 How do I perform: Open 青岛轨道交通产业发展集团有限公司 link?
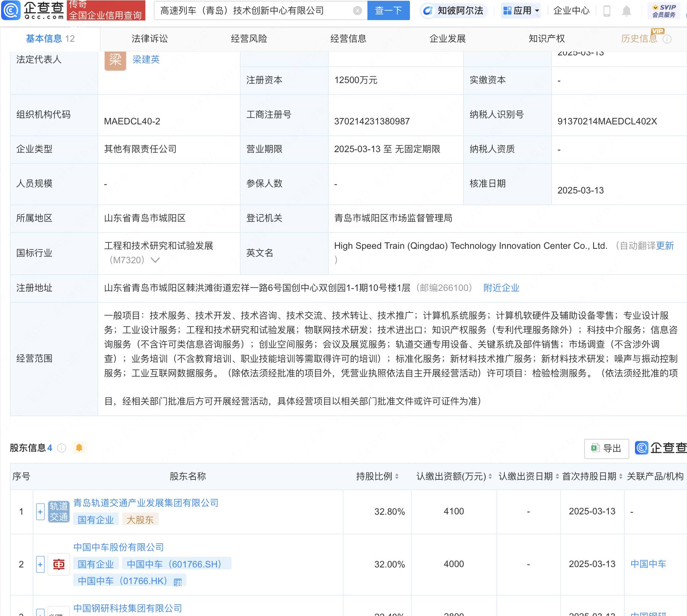click(146, 503)
